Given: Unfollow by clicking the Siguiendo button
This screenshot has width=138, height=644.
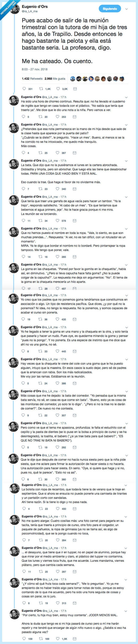Looking at the screenshot, I should (x=109, y=8).
